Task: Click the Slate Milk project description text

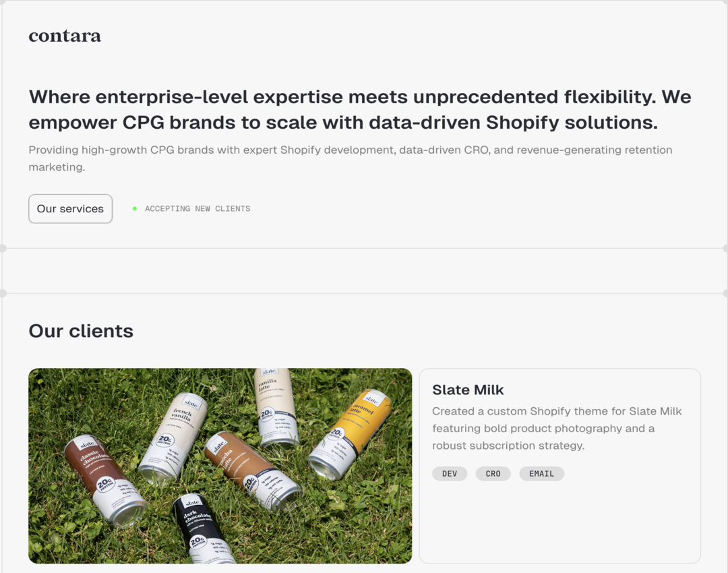Action: (x=557, y=428)
